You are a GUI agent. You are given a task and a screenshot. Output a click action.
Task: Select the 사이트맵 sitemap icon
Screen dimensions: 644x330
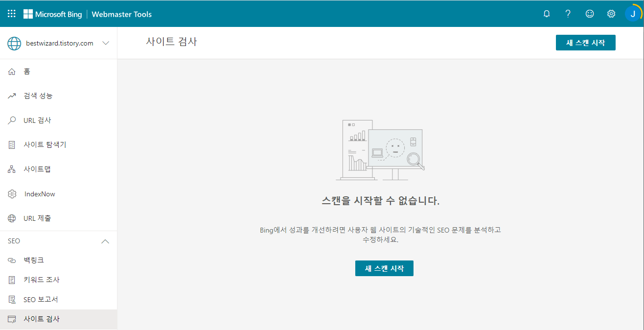click(12, 169)
